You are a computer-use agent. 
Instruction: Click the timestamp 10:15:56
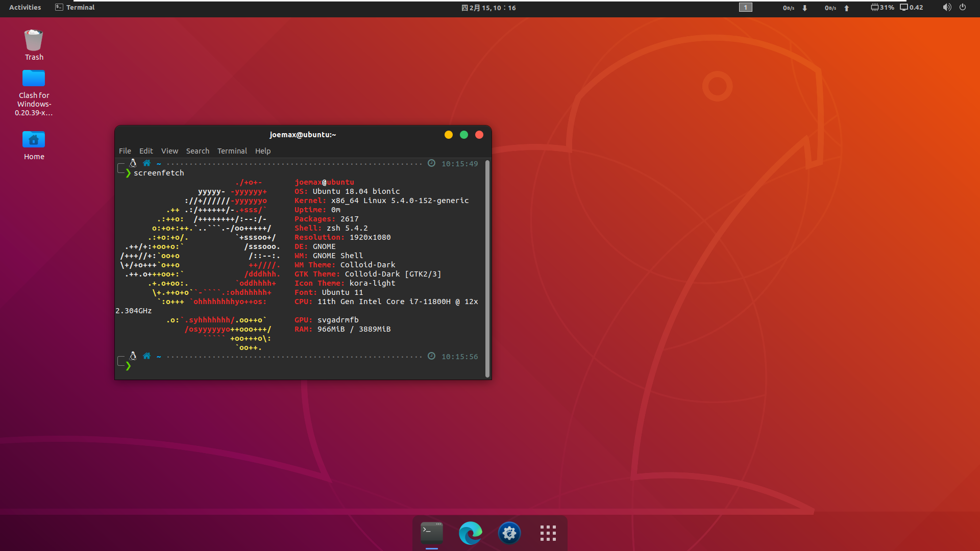(460, 357)
